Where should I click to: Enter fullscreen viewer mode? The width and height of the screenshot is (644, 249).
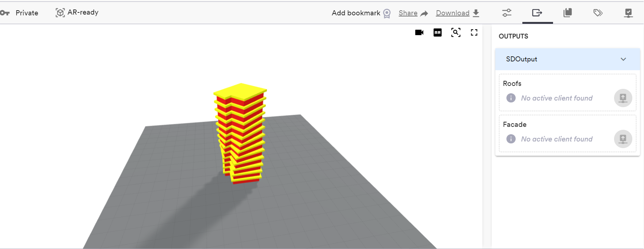474,33
